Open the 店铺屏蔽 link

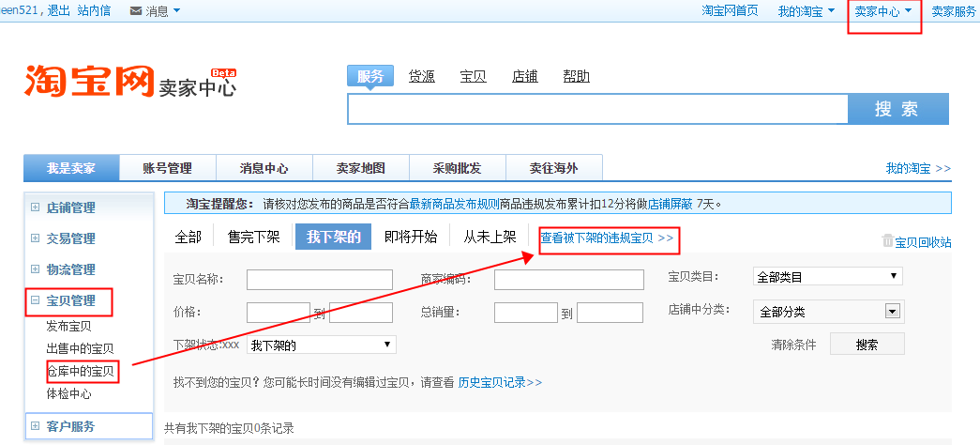point(670,204)
